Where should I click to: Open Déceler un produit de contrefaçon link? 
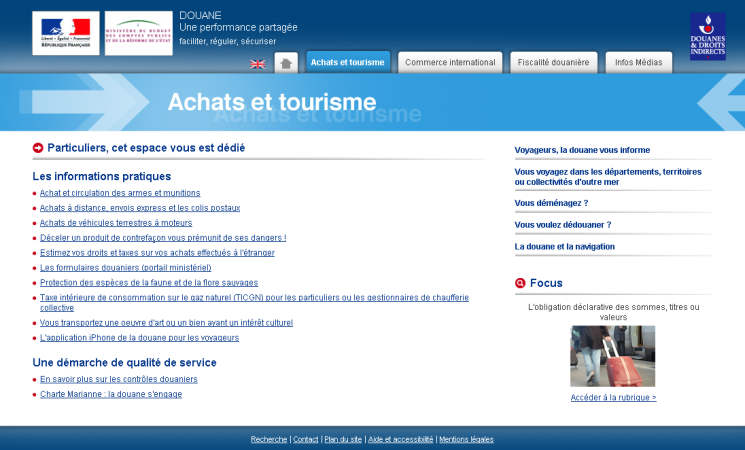(163, 238)
